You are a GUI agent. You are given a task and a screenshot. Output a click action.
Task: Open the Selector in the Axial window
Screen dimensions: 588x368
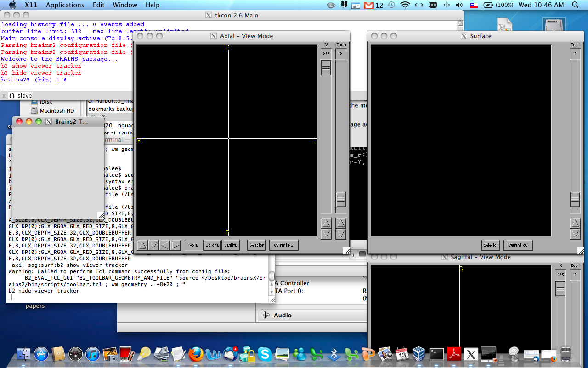pos(256,245)
